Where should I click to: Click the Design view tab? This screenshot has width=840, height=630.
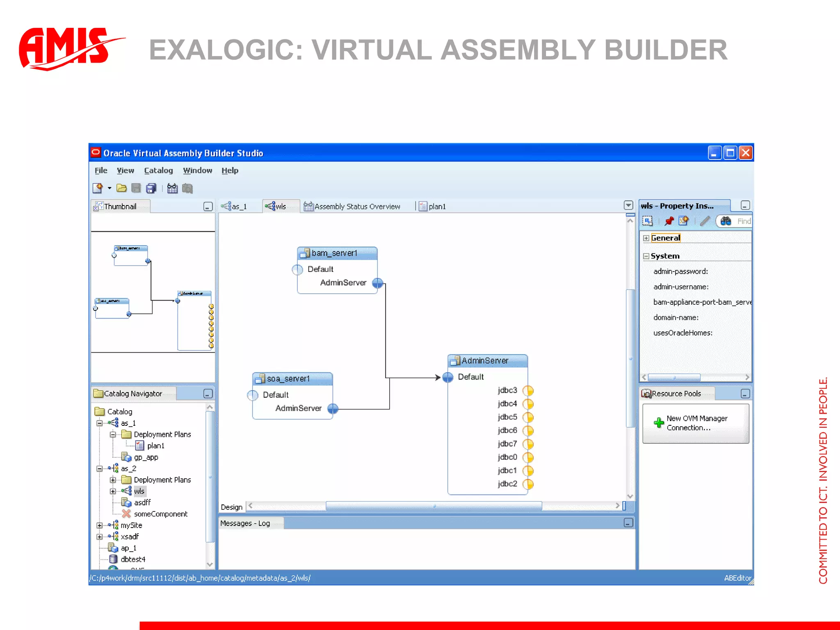(232, 507)
